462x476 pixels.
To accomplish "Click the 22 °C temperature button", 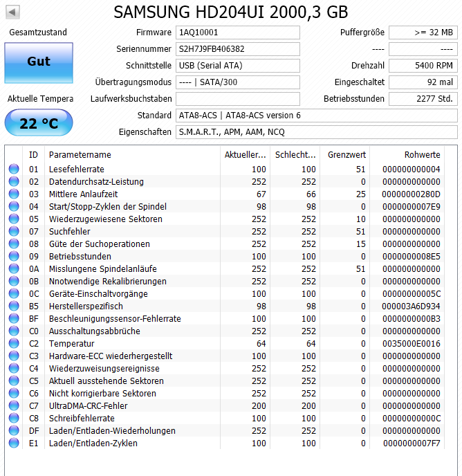I will click(x=39, y=122).
